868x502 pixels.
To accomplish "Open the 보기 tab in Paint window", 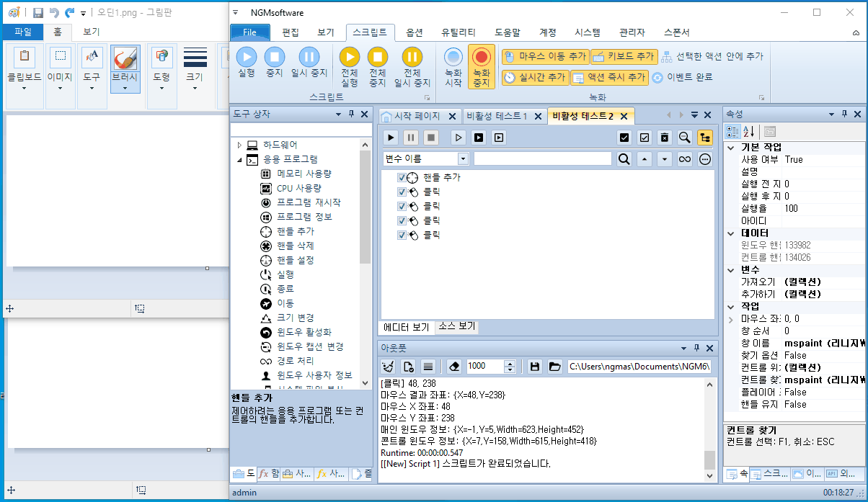I will tap(91, 32).
